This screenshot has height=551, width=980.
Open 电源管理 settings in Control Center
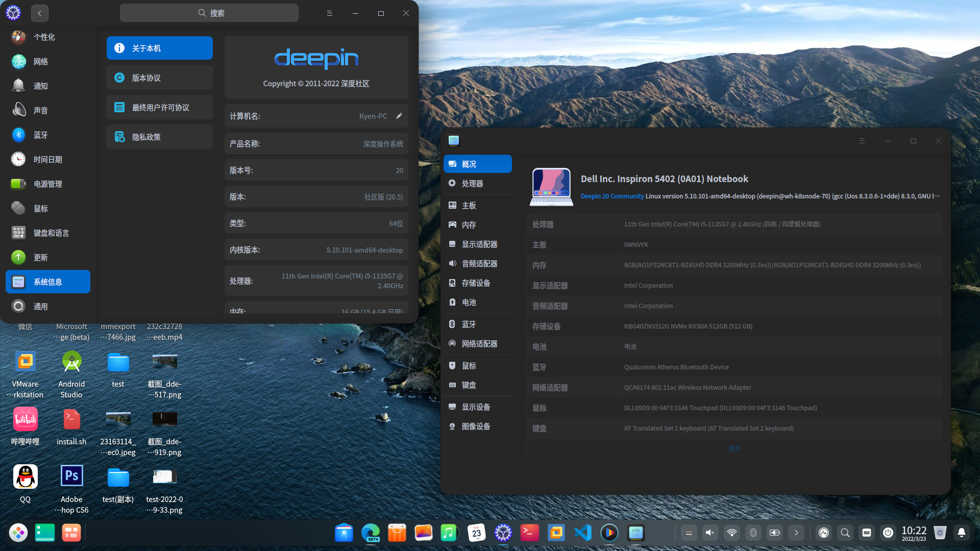(x=47, y=184)
